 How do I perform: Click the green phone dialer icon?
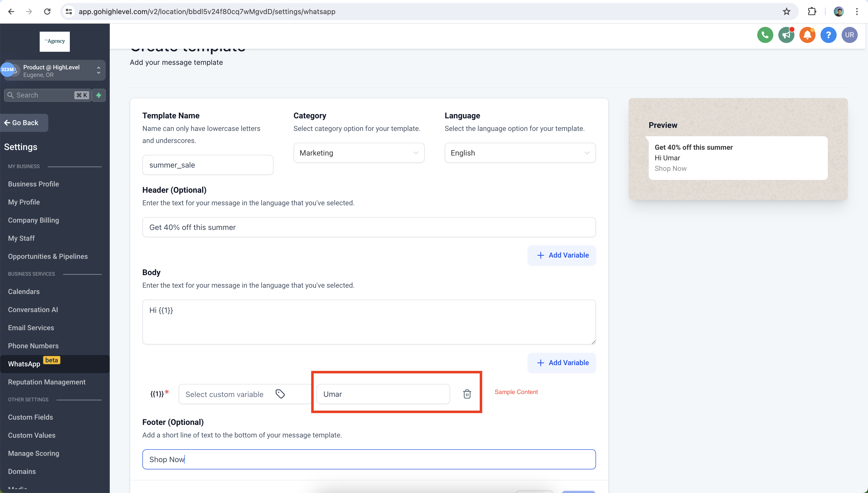click(765, 35)
